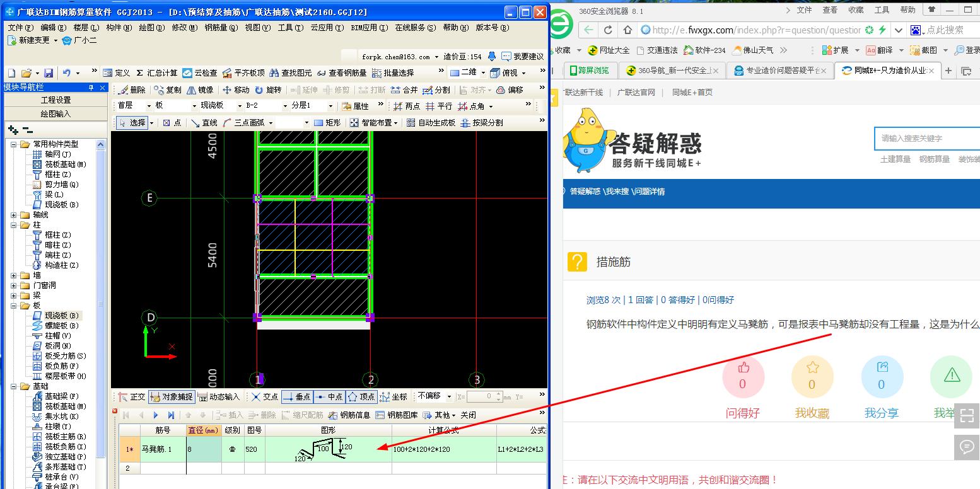Screen dimensions: 980x489
Task: Select the 移动 move tool
Action: click(236, 90)
